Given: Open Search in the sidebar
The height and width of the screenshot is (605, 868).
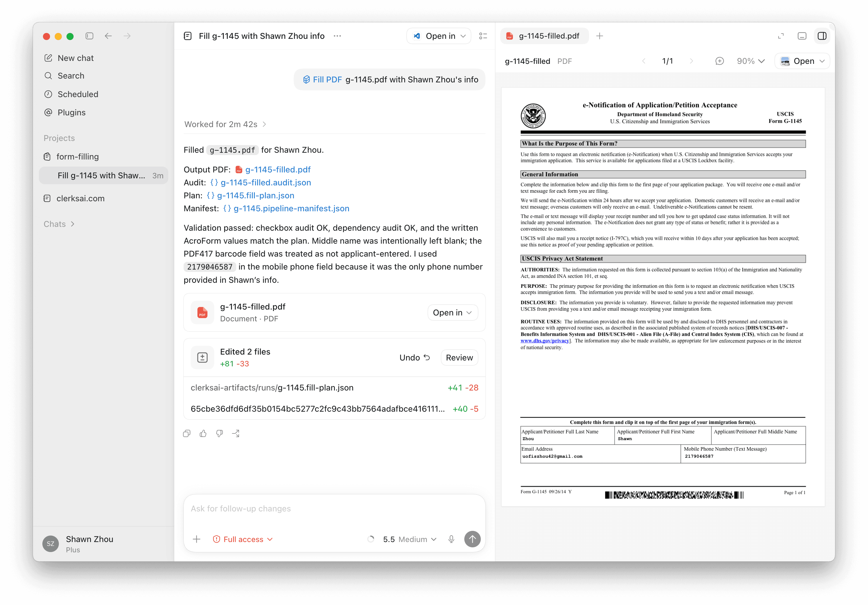Looking at the screenshot, I should [x=64, y=76].
